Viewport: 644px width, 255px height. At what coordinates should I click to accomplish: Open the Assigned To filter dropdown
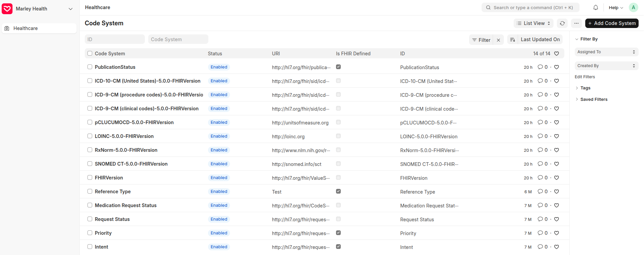click(x=607, y=52)
